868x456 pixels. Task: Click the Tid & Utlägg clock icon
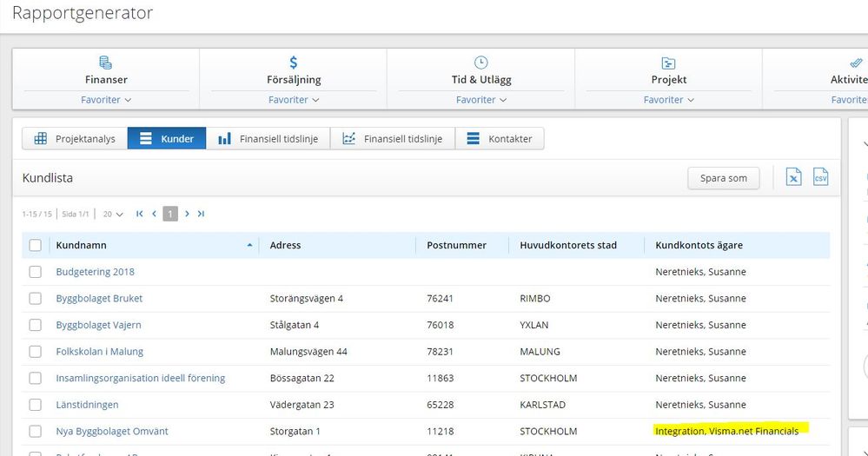[480, 63]
